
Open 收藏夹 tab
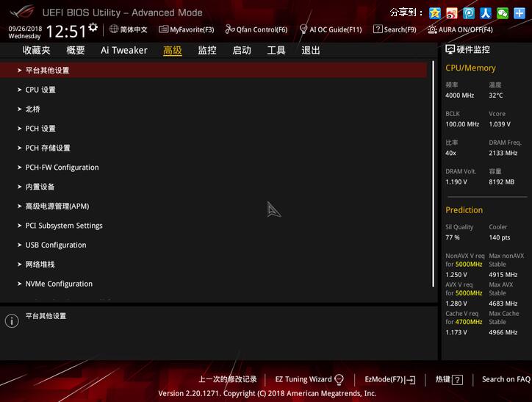(x=36, y=50)
